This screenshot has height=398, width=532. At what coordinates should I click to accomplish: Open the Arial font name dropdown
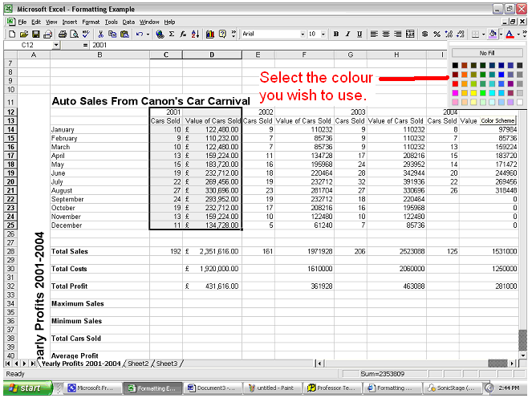pos(303,35)
